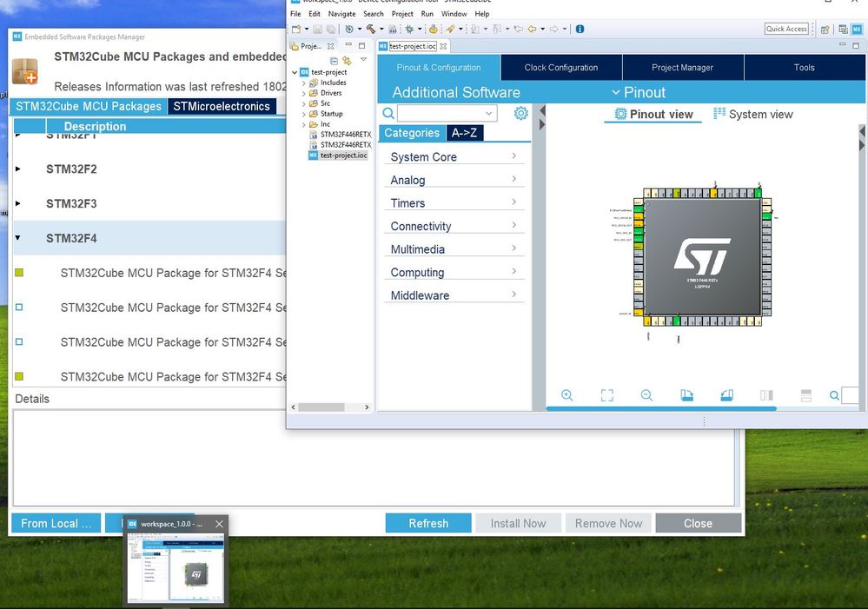Screen dimensions: 868x609
Task: Click the hammer Build icon in toolbar
Action: [370, 29]
